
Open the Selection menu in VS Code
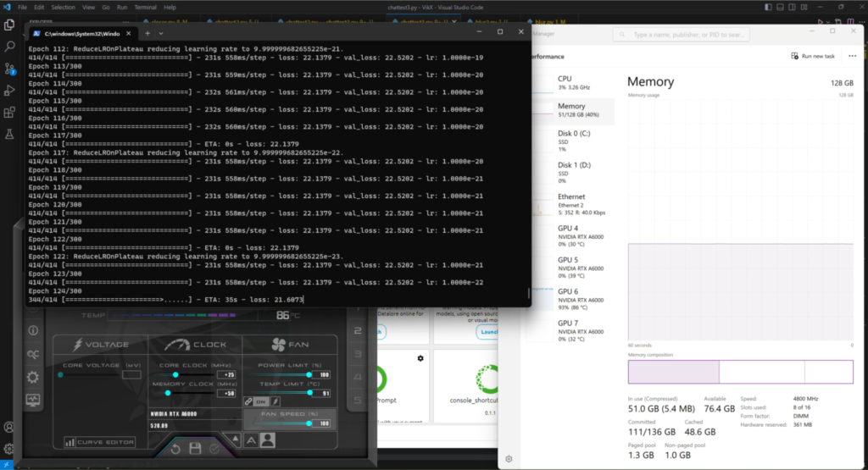click(63, 7)
